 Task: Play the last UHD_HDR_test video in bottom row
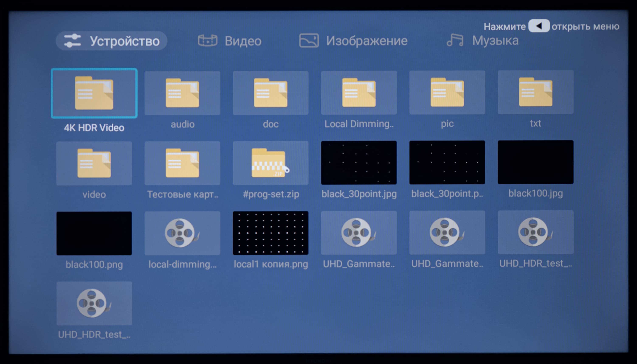pyautogui.click(x=94, y=303)
